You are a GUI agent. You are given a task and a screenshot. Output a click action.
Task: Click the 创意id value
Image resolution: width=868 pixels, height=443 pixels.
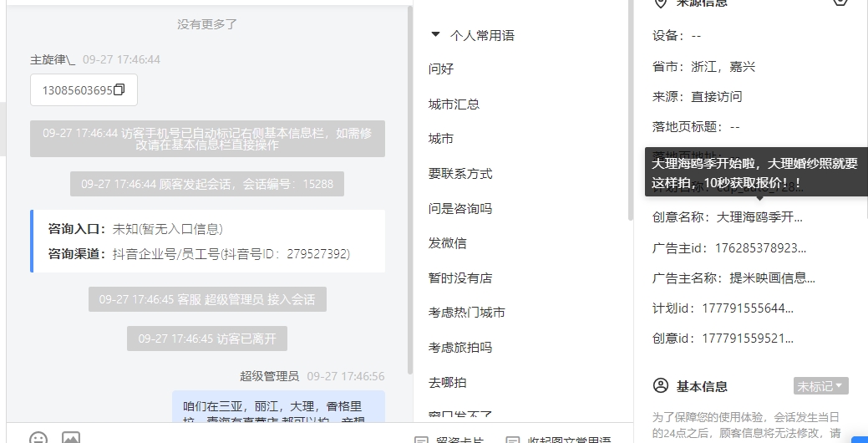click(x=748, y=338)
